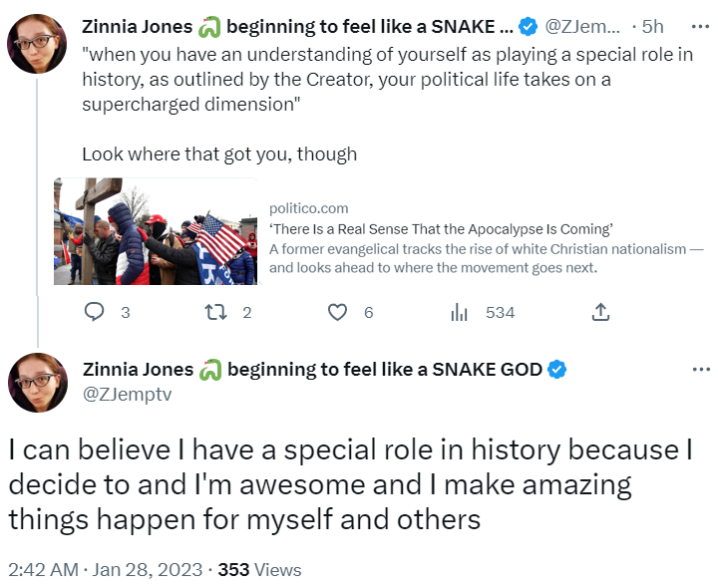Click the politico.com domain link
The height and width of the screenshot is (588, 718).
308,208
